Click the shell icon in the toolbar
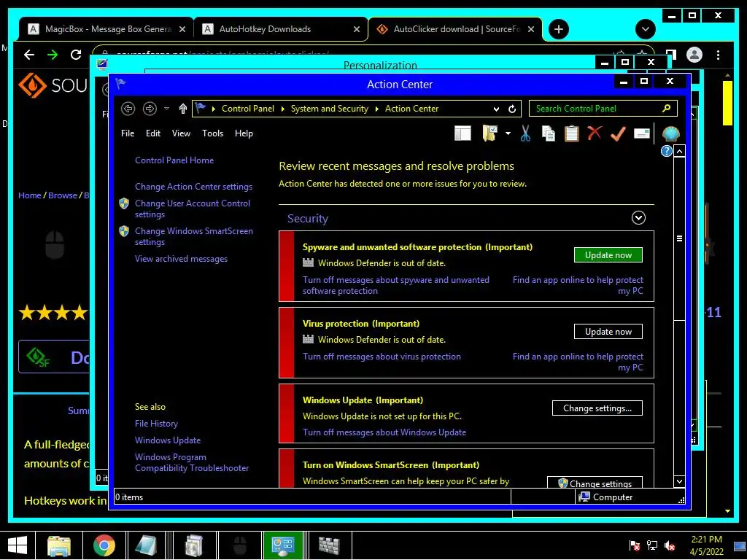 point(670,134)
